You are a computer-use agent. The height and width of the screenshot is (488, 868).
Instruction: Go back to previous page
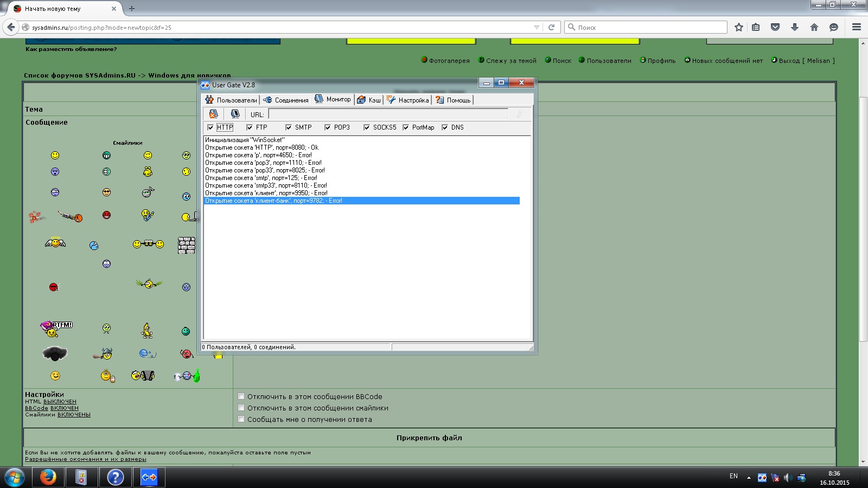tap(11, 27)
